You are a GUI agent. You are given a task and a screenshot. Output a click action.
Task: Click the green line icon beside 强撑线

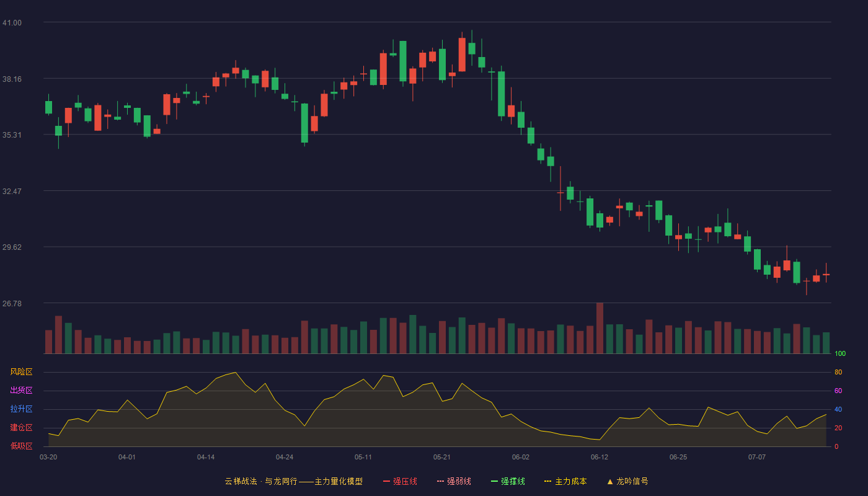tap(494, 481)
